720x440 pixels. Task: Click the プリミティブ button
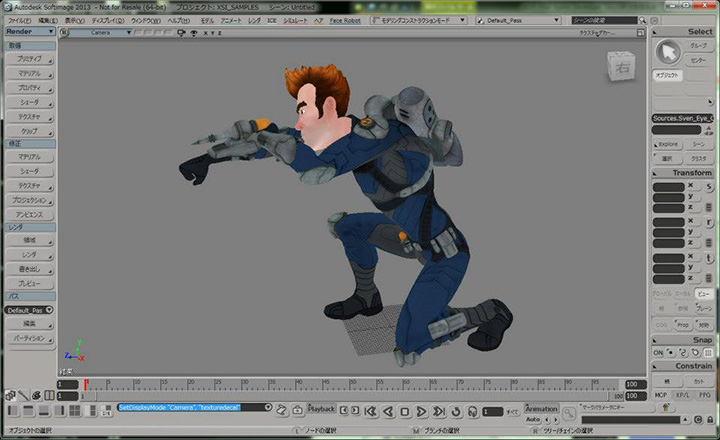[x=29, y=59]
